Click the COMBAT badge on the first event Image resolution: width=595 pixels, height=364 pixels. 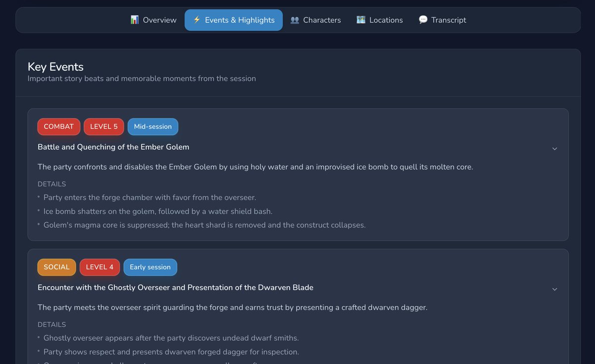click(59, 126)
